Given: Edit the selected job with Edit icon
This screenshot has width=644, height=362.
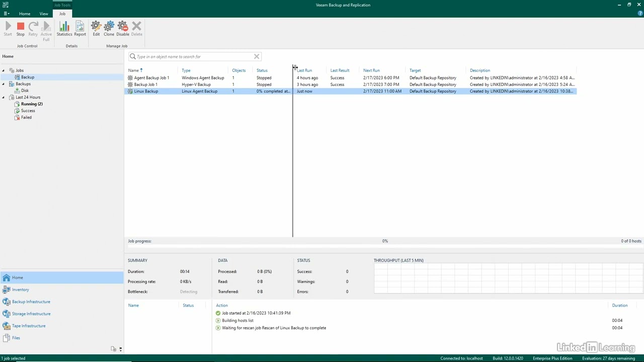Looking at the screenshot, I should 96,26.
